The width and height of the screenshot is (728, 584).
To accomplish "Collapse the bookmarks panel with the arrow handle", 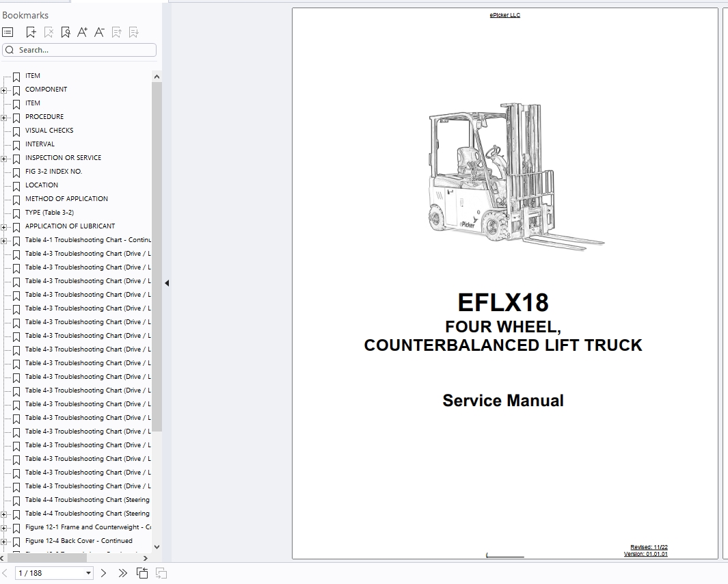I will [x=167, y=283].
